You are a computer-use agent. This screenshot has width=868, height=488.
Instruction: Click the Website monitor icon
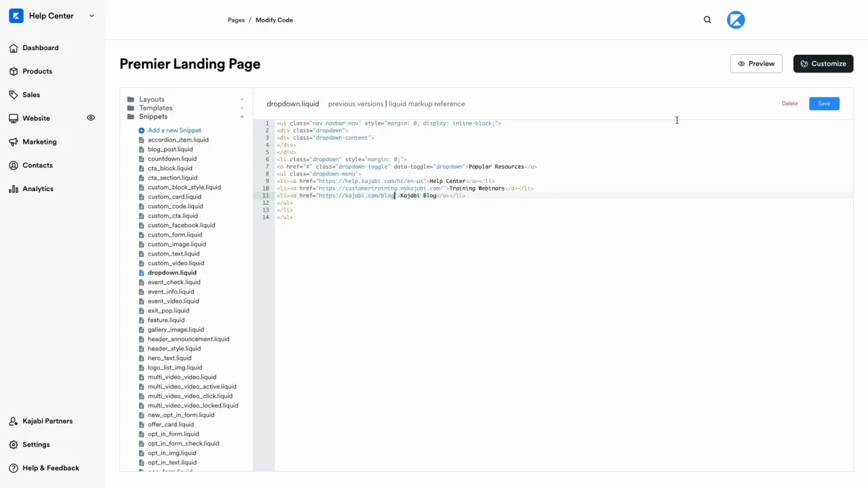[14, 119]
